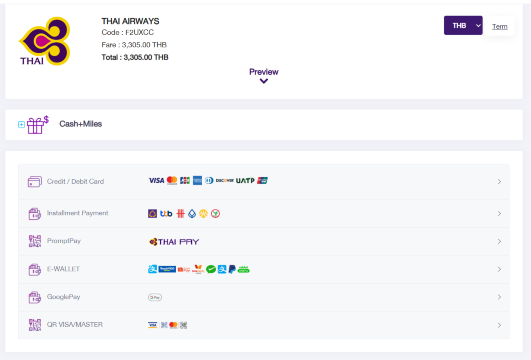Expand Cash+Miles with the plus box
The height and width of the screenshot is (360, 531).
pos(21,125)
